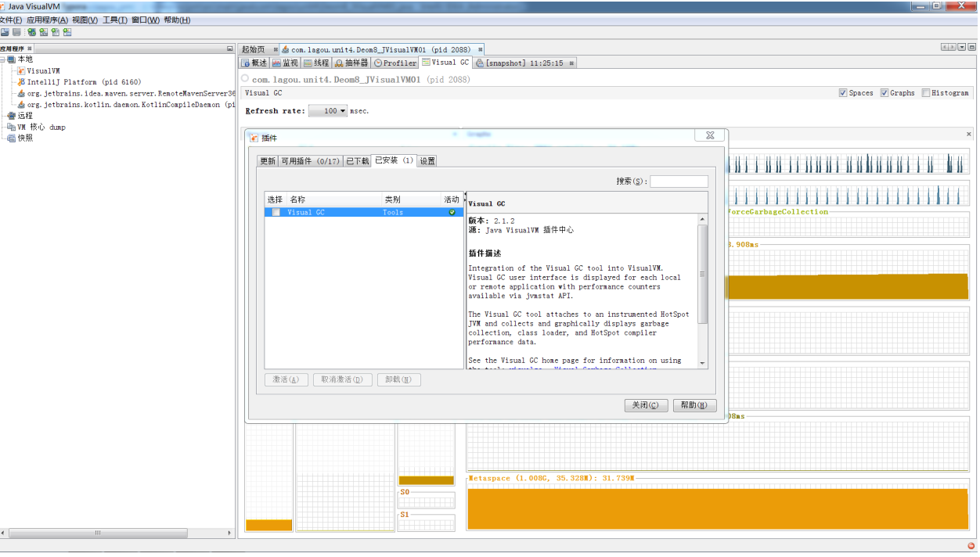Switch to the 更新 updates tab
Viewport: 980px width, 557px height.
[x=268, y=161]
